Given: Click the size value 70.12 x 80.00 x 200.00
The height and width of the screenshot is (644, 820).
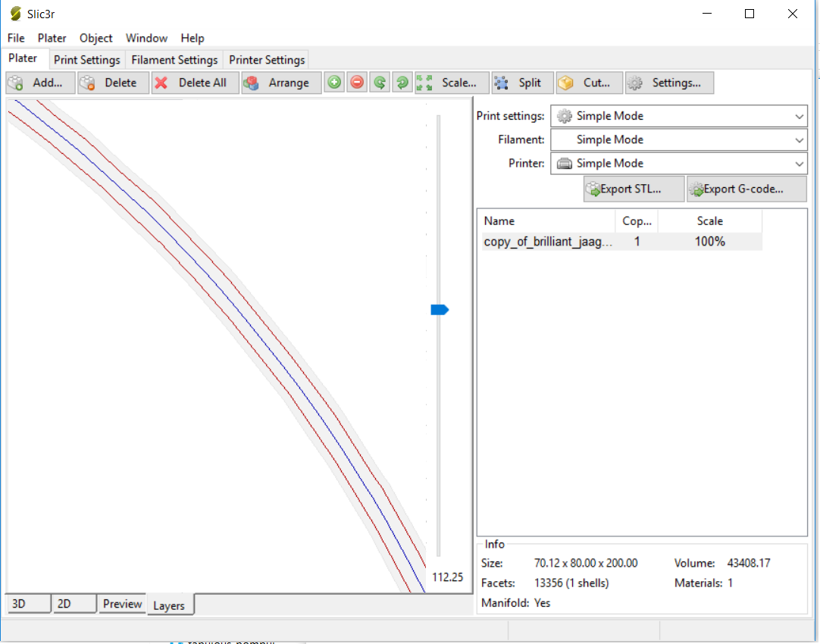Looking at the screenshot, I should [x=586, y=563].
